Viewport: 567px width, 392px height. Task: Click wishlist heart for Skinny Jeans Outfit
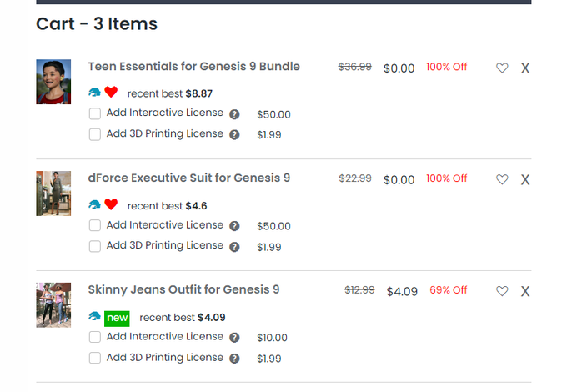coord(502,291)
